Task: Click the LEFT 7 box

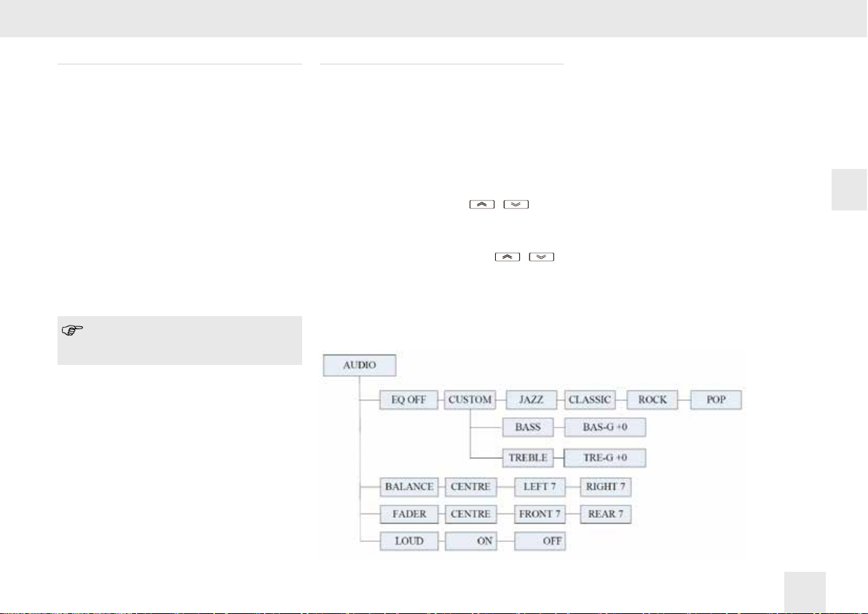Action: click(x=540, y=487)
